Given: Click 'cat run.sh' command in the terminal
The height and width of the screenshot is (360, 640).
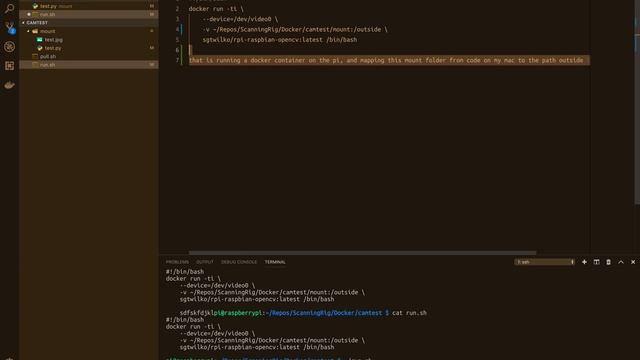Looking at the screenshot, I should tap(409, 313).
